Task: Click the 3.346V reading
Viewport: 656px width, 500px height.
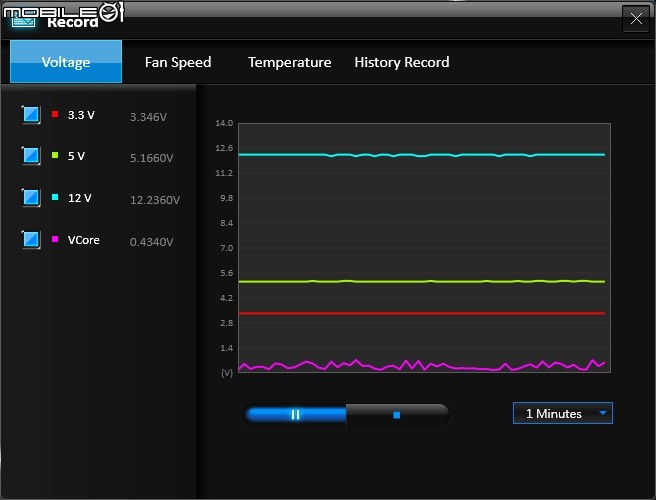Action: 148,117
